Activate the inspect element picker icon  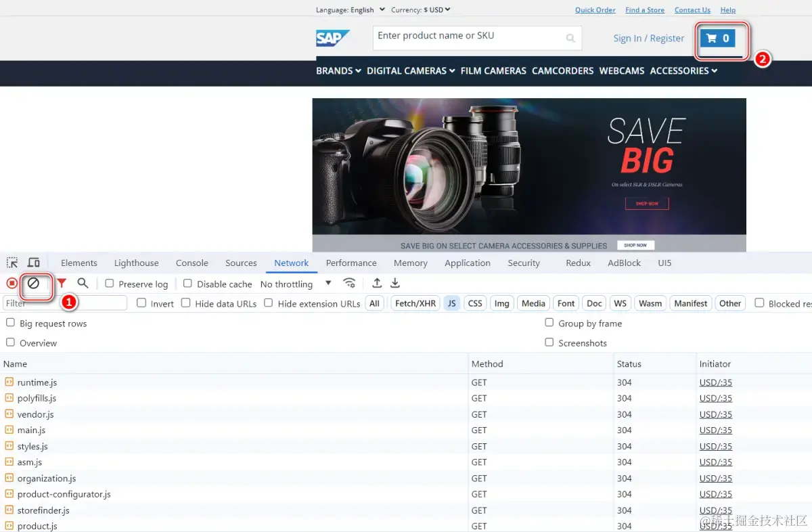[x=12, y=263]
